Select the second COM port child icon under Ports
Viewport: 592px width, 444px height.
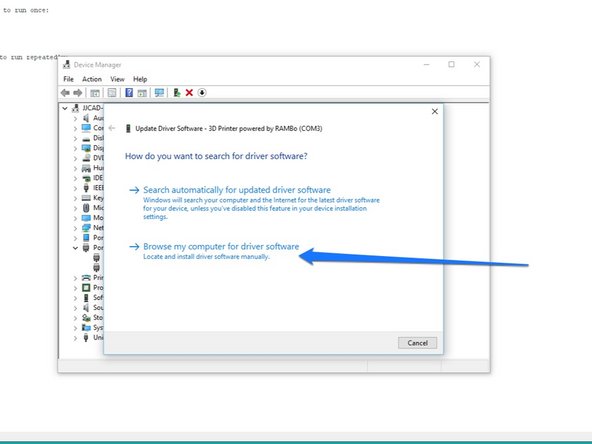pyautogui.click(x=97, y=267)
